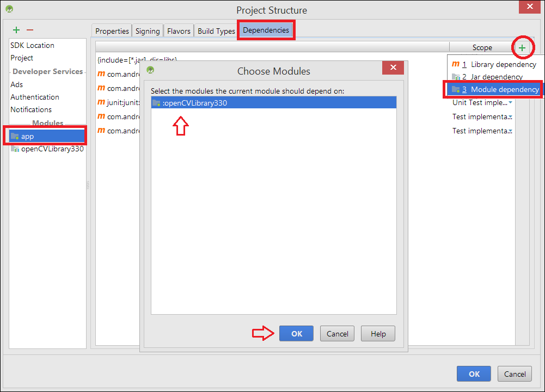The width and height of the screenshot is (545, 392).
Task: Click the m icon next to Library dependency
Action: pyautogui.click(x=456, y=64)
